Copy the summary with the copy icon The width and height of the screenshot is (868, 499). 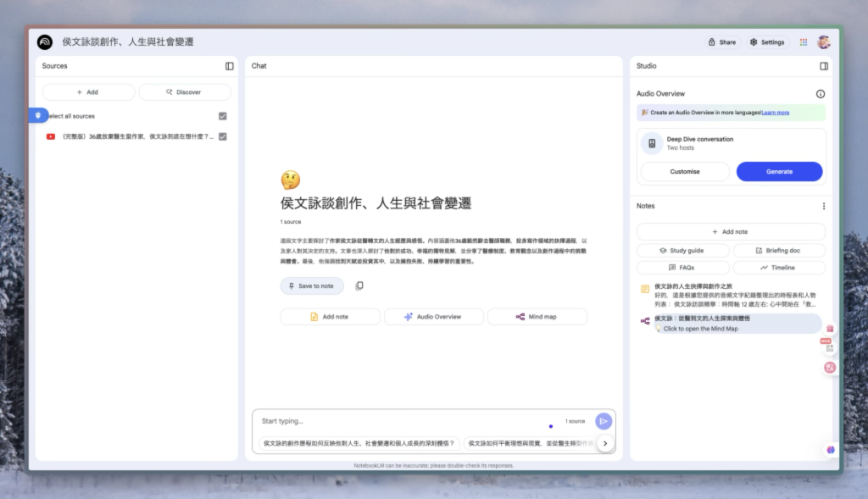tap(359, 286)
